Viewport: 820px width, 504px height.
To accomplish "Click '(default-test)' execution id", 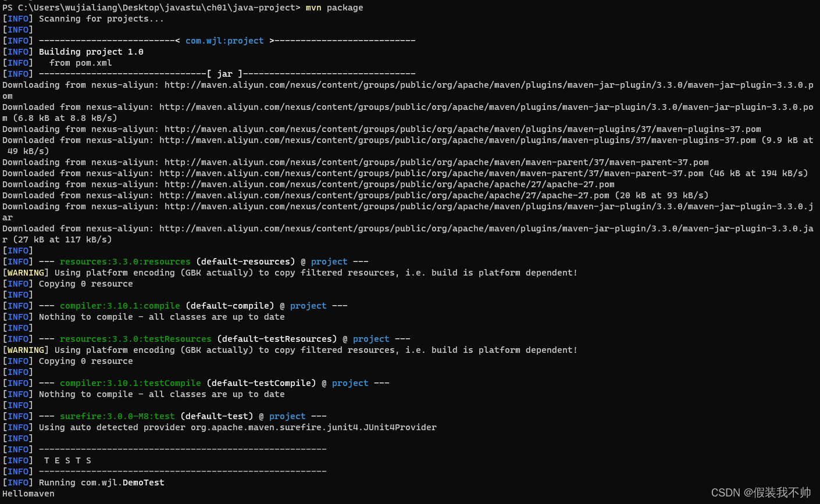I will click(217, 416).
